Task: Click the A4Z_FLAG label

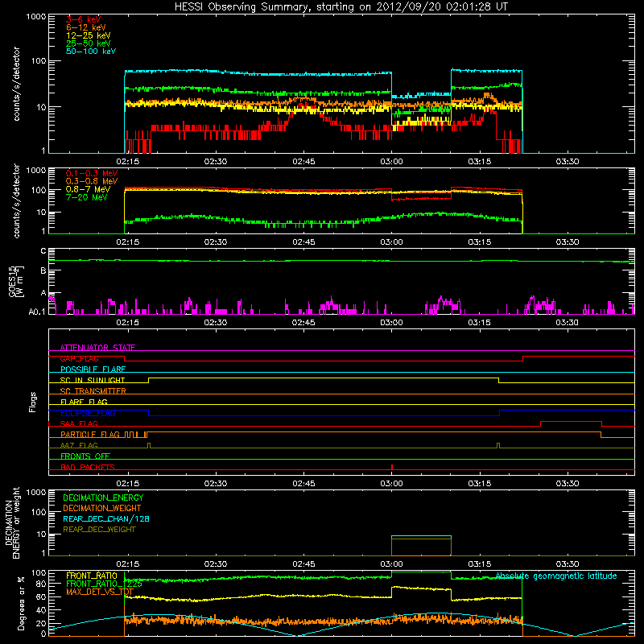Action: point(79,445)
